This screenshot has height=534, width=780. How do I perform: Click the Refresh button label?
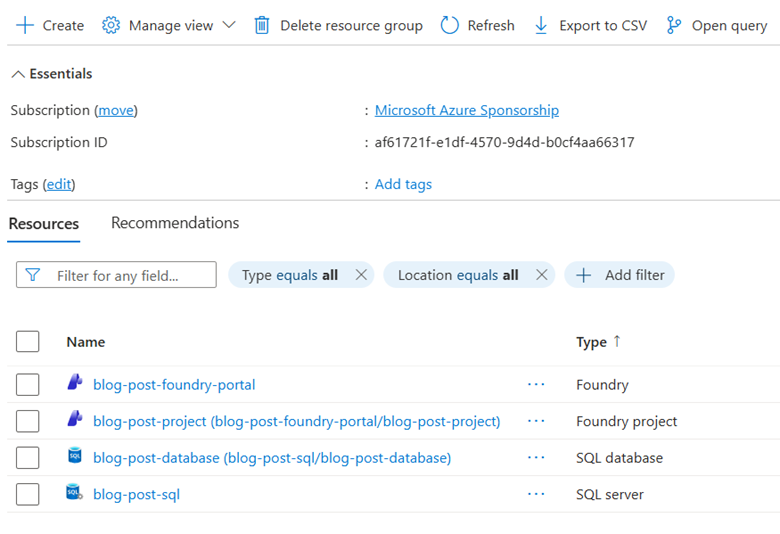click(x=491, y=25)
